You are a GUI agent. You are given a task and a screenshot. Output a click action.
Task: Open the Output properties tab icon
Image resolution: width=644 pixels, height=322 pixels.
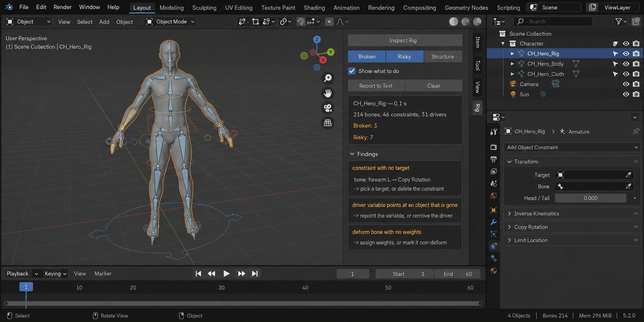493,159
